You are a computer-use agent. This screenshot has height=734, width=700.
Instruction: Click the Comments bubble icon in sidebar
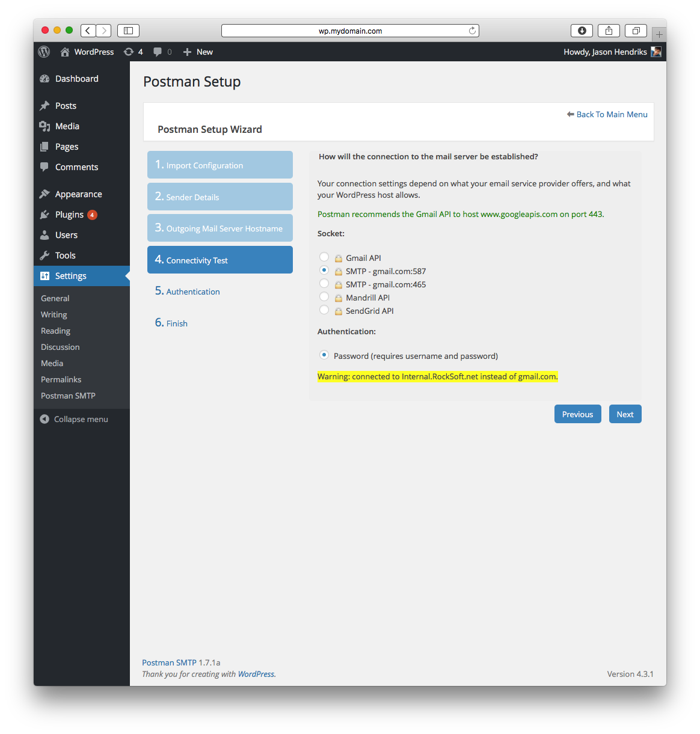point(45,167)
